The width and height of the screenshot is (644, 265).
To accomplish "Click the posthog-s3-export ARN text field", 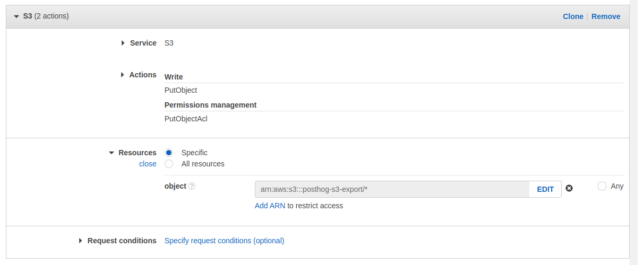I will 392,189.
